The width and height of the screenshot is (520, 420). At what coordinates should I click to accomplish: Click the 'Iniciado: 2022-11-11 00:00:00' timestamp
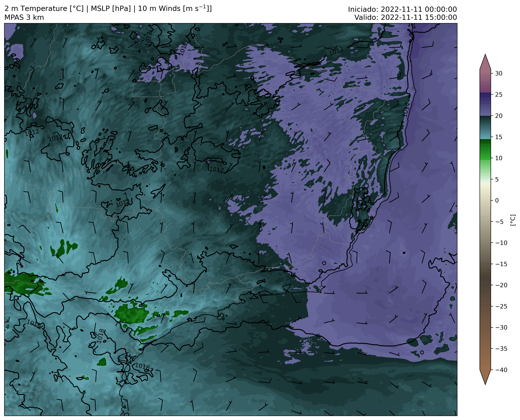pyautogui.click(x=402, y=9)
